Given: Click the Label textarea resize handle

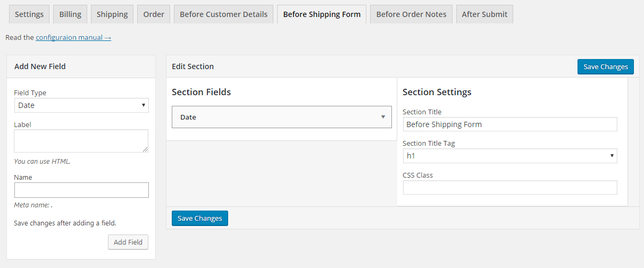Looking at the screenshot, I should (x=145, y=149).
